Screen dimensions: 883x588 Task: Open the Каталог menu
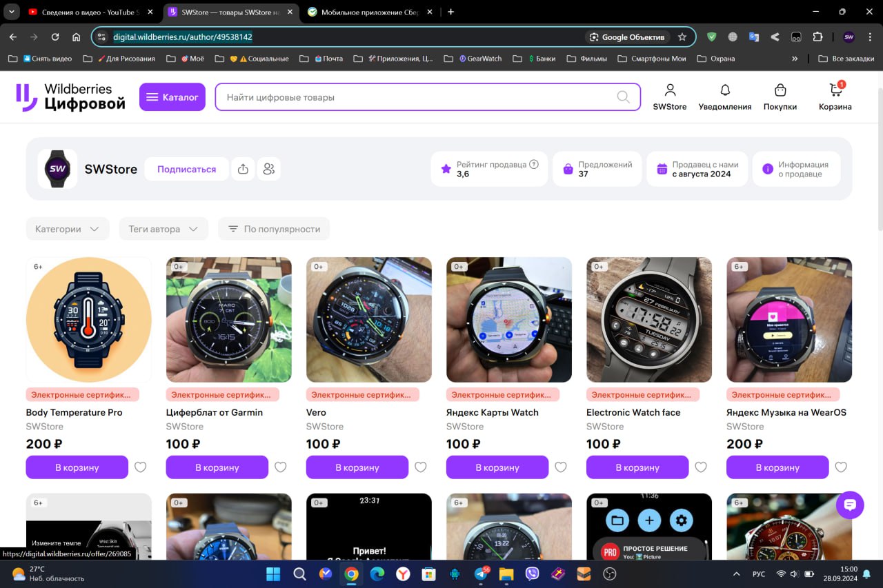[172, 97]
